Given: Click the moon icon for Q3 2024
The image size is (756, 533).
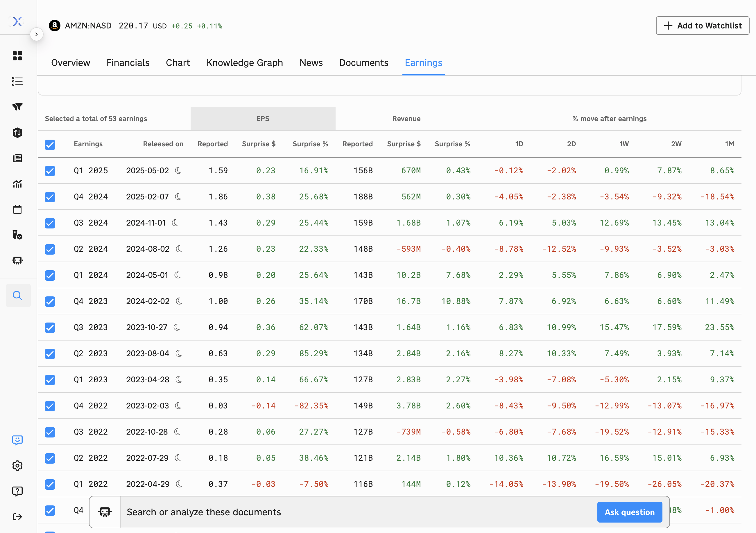Looking at the screenshot, I should (175, 223).
